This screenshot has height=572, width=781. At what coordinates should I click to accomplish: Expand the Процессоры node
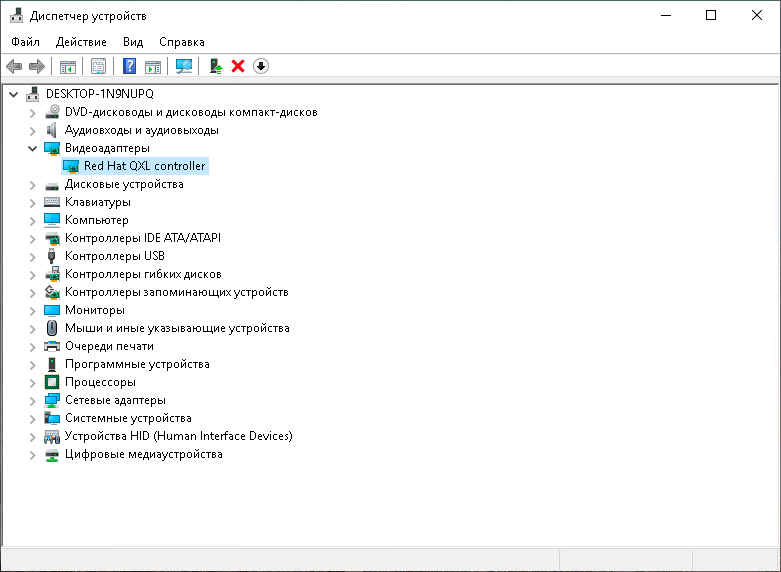tap(32, 382)
